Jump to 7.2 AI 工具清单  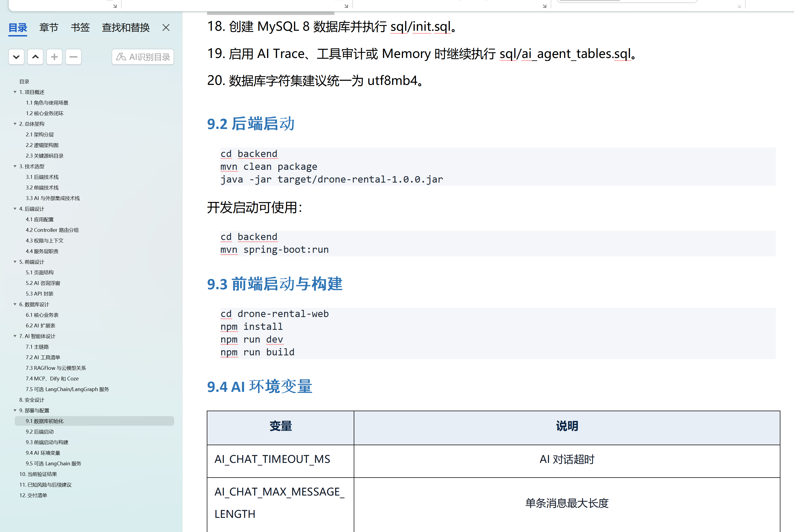click(43, 357)
